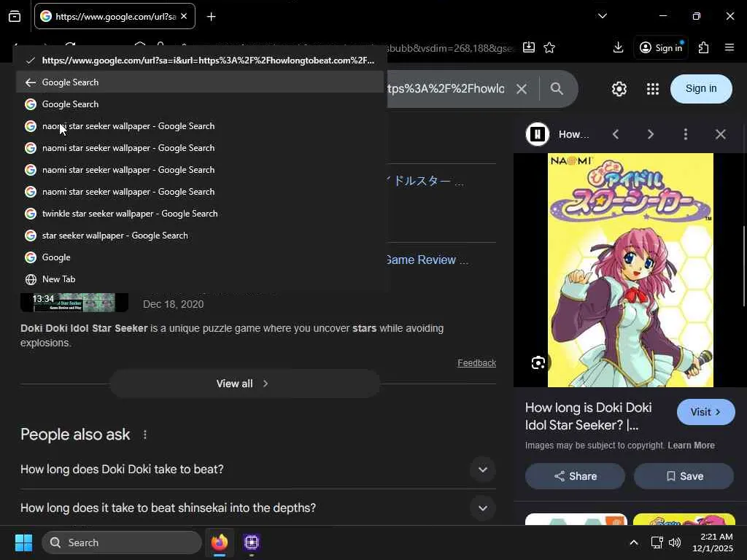This screenshot has height=560, width=747.
Task: Close the google.com/url browser tab
Action: [184, 16]
